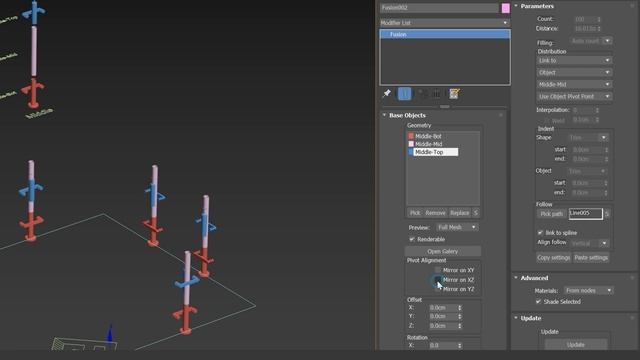Click the Update button
This screenshot has width=640, height=360.
click(x=576, y=344)
